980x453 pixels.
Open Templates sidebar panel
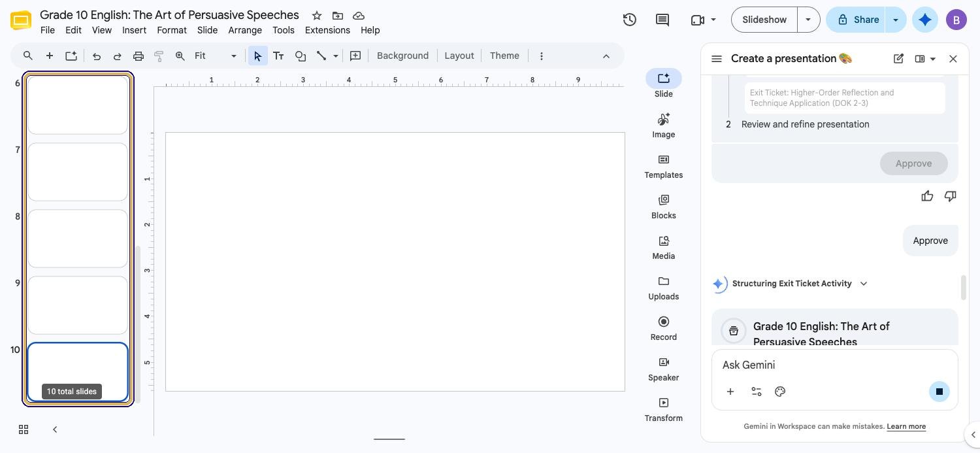pos(664,166)
